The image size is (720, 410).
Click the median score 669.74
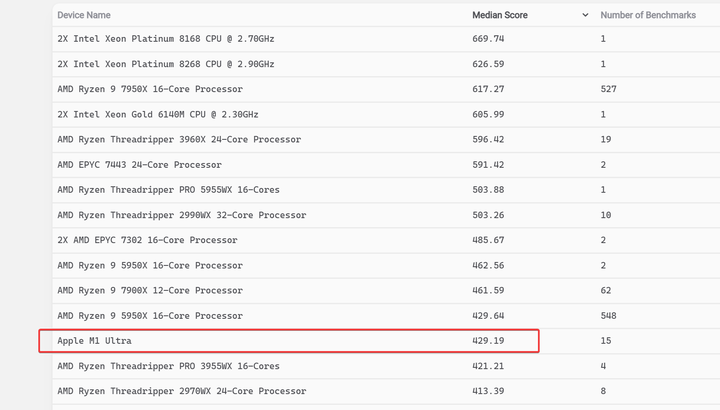pos(488,39)
